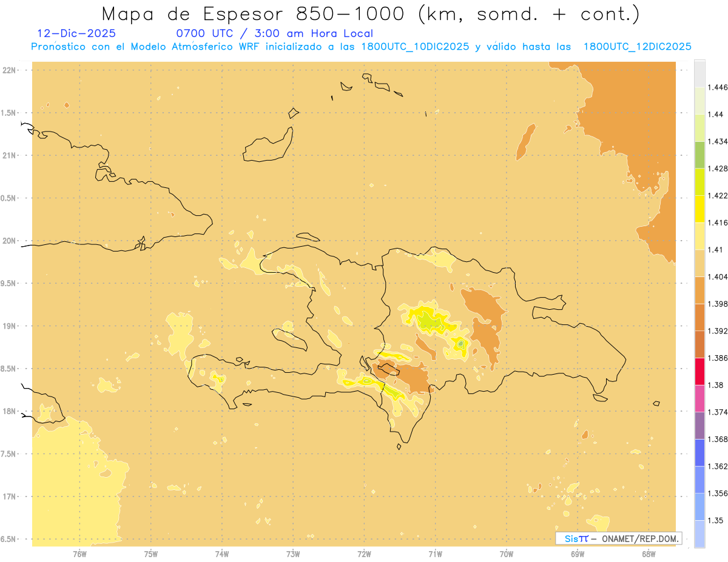Click the legend value "1.416"
728x562 pixels.
pyautogui.click(x=718, y=222)
